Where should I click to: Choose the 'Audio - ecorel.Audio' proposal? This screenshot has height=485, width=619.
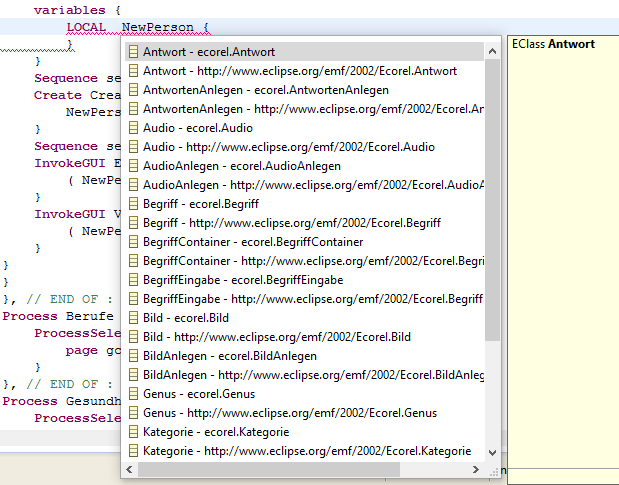pos(304,128)
